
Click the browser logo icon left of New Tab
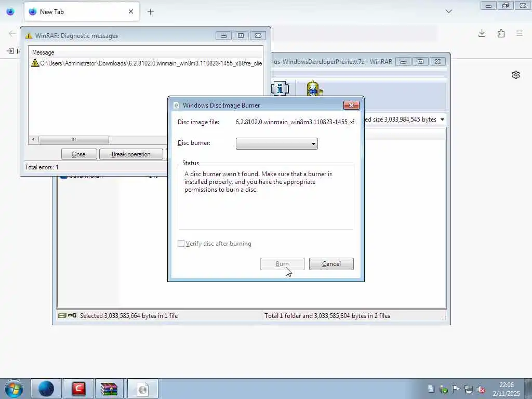[10, 12]
